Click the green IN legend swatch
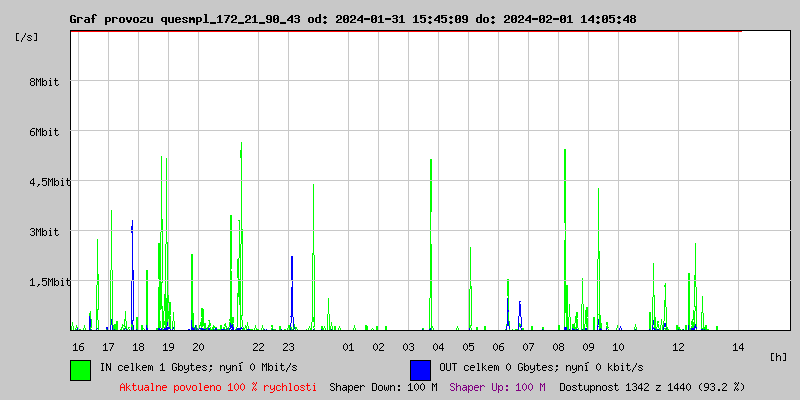The image size is (800, 400). 81,369
